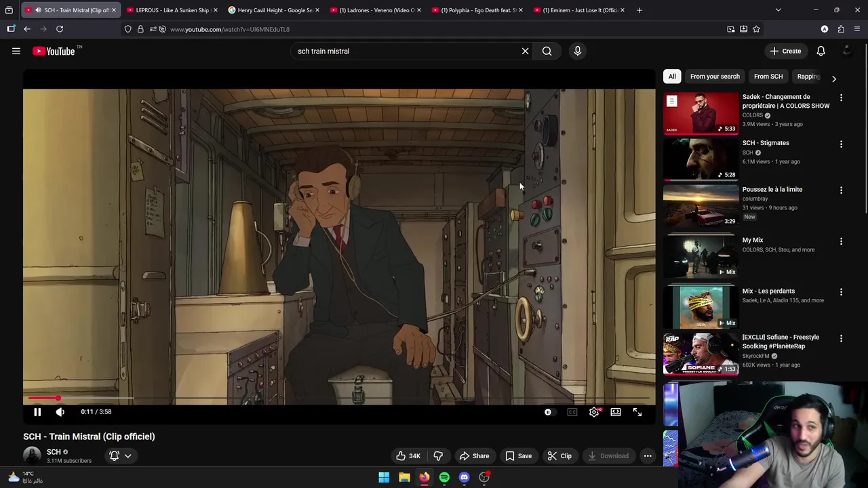
Task: Open the Sadek COLORS SHOW thumbnail
Action: tap(701, 114)
